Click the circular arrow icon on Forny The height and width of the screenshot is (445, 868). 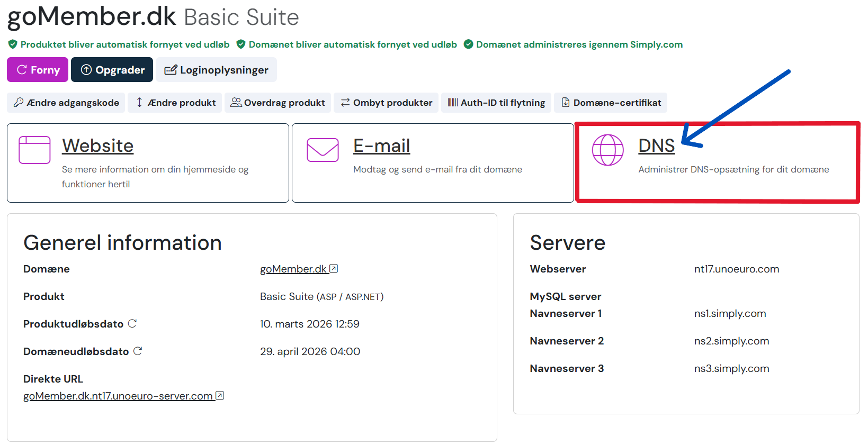click(22, 70)
